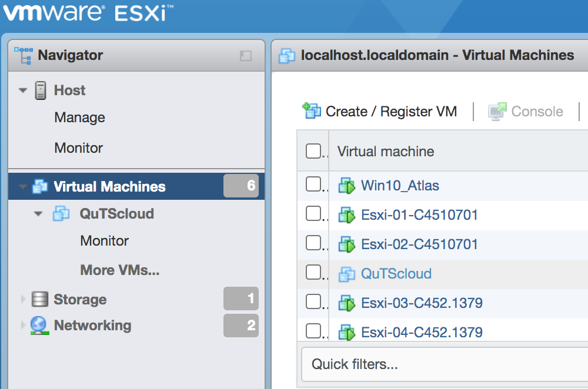Click the QuTScloud VM icon in Navigator

(x=61, y=214)
